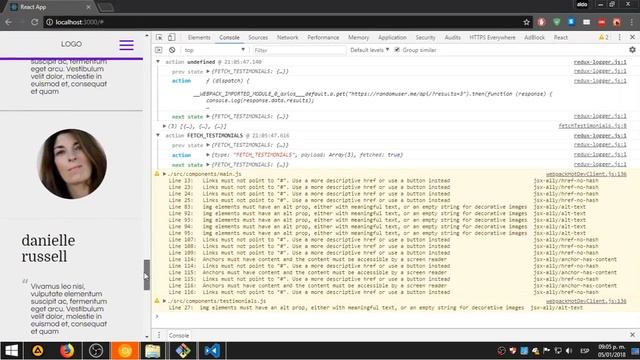Open the Default levels dropdown

(369, 50)
